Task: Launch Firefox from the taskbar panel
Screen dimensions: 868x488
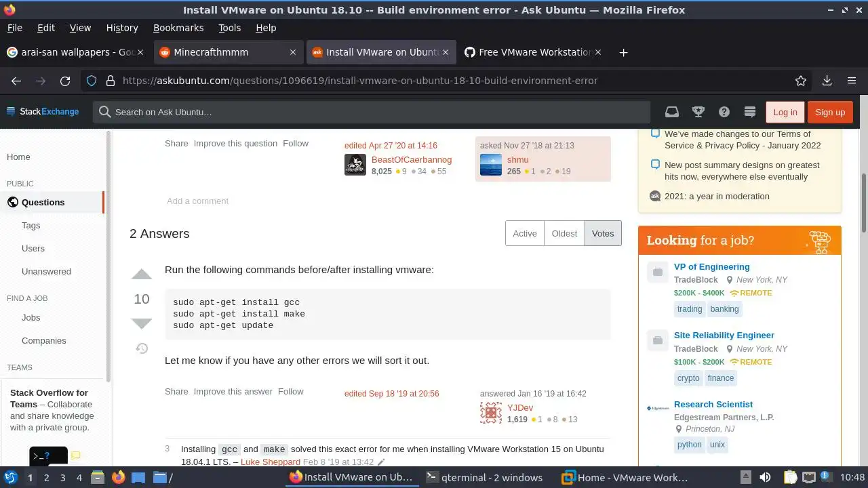Action: point(119,477)
